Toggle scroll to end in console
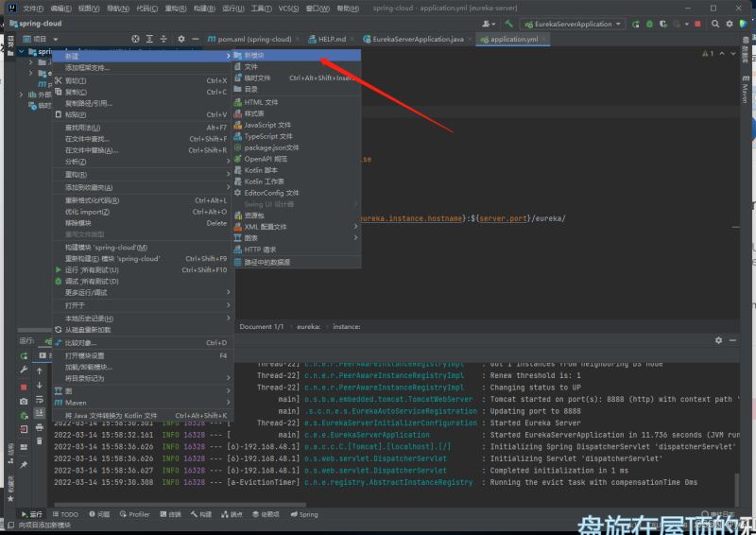The height and width of the screenshot is (535, 756). pyautogui.click(x=39, y=413)
